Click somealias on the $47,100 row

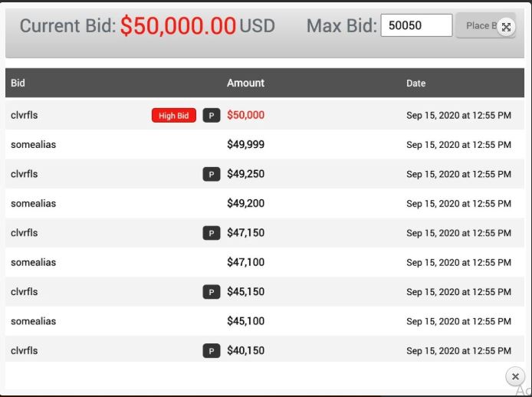click(33, 262)
